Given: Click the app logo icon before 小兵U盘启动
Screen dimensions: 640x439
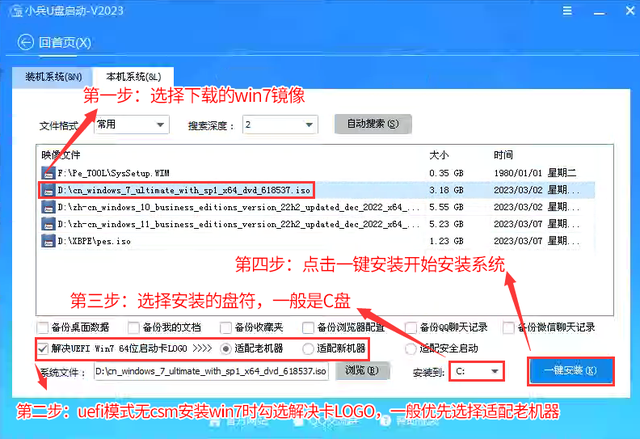Looking at the screenshot, I should pos(16,11).
